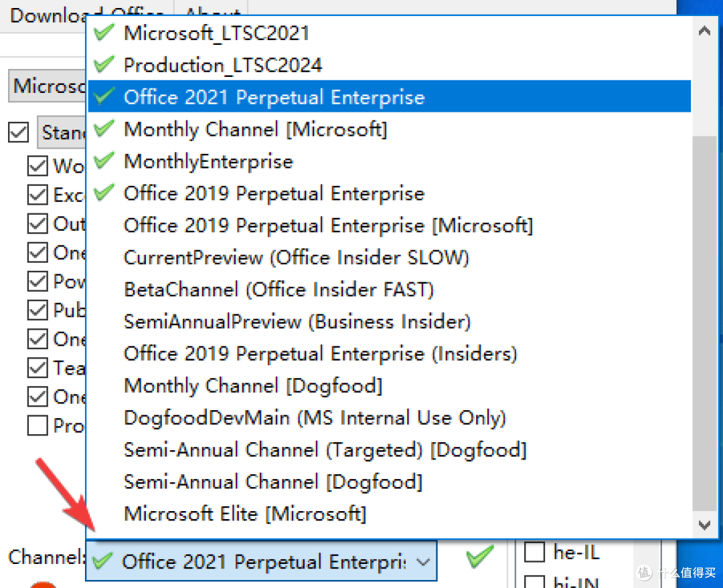Image resolution: width=723 pixels, height=588 pixels.
Task: Uncheck the PowerPoint application checkbox
Action: pyautogui.click(x=37, y=281)
